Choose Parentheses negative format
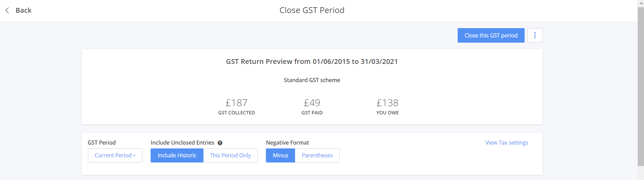 click(317, 155)
